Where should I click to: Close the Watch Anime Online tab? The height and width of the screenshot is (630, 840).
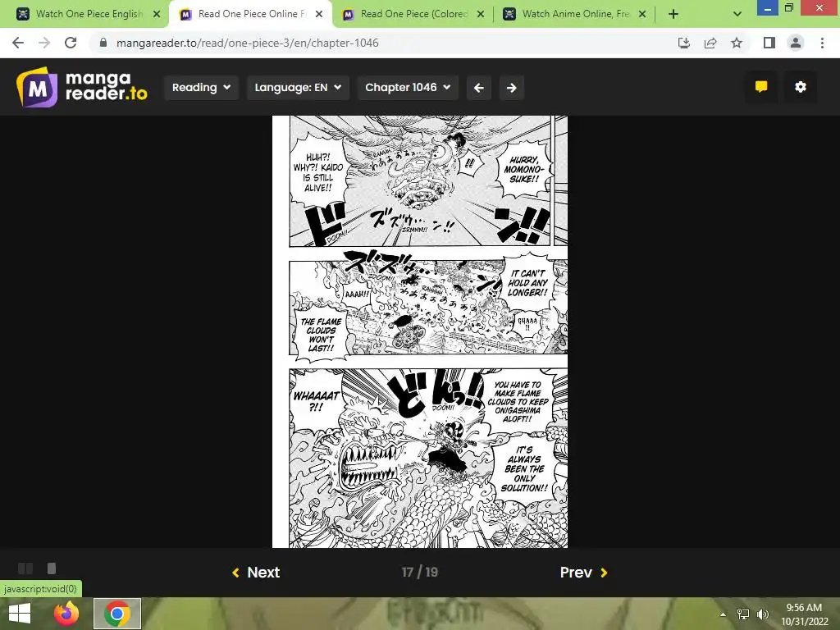coord(642,14)
